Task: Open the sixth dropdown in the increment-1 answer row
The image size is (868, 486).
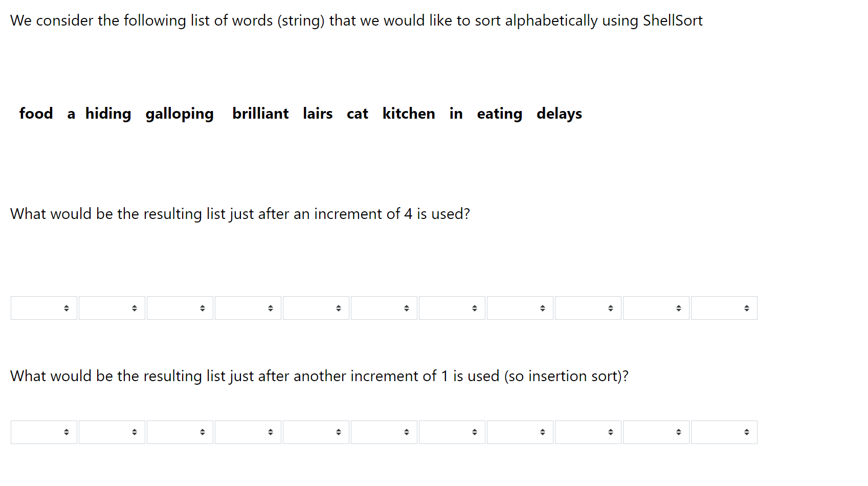Action: 384,432
